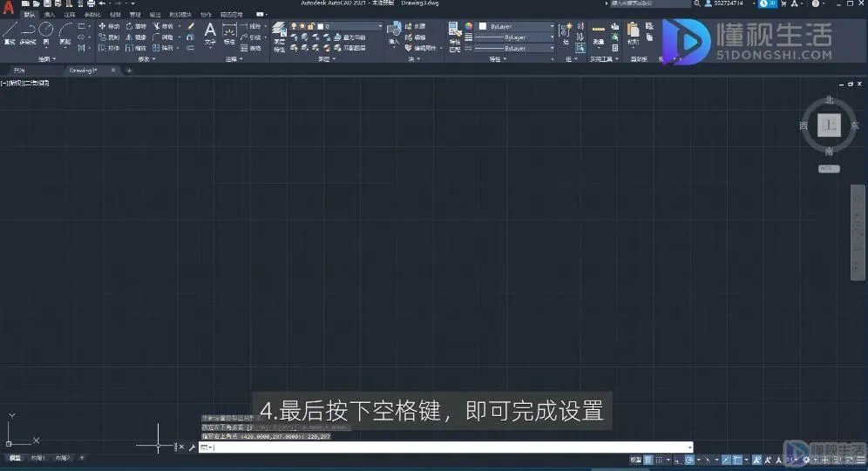Expand the 特性 (Properties) panel

coord(497,58)
